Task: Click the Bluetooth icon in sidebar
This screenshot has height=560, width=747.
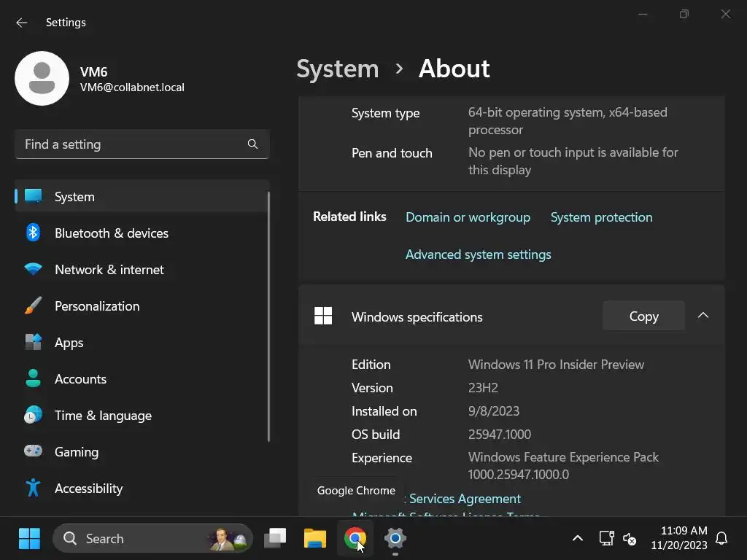Action: tap(33, 233)
